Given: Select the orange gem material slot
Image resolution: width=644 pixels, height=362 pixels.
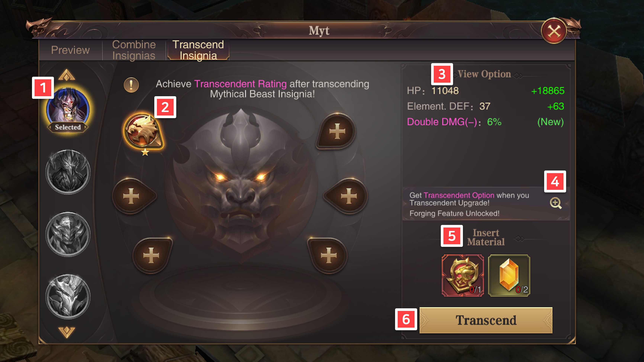Looking at the screenshot, I should click(509, 276).
